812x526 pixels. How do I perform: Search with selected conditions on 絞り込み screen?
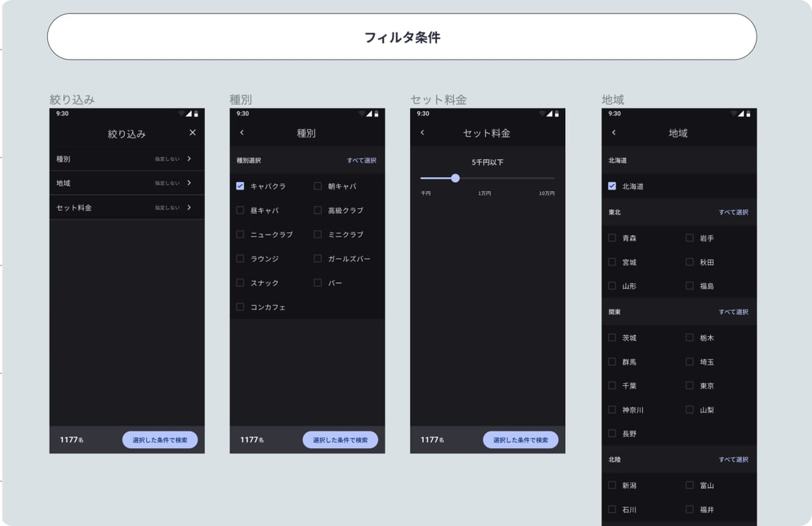click(x=160, y=440)
